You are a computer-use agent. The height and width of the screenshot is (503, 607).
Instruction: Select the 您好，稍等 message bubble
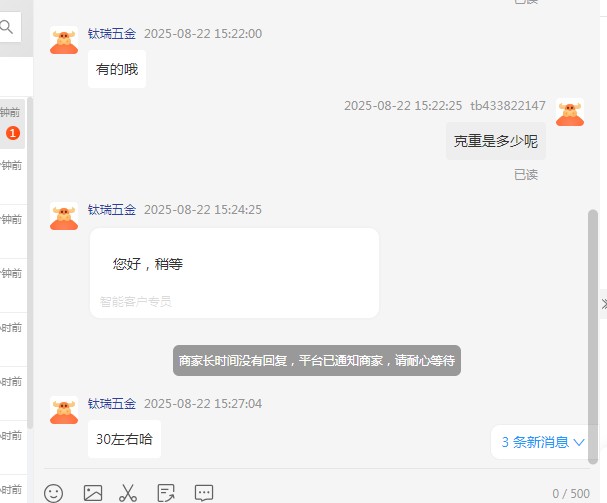[234, 273]
